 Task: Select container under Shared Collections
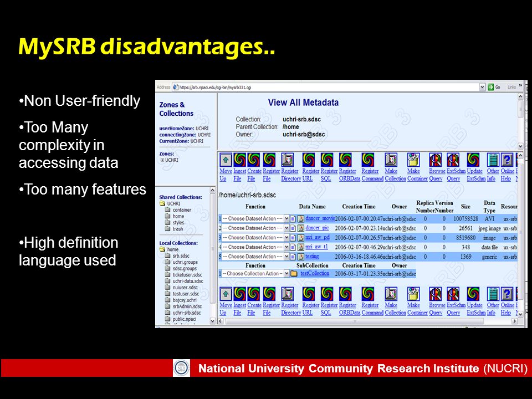pos(182,210)
